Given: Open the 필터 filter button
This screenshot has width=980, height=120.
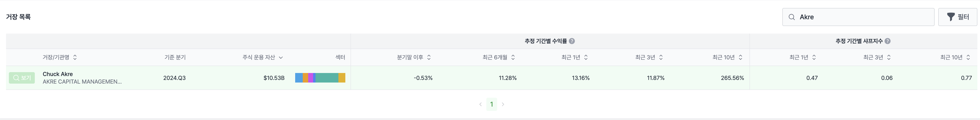Looking at the screenshot, I should [957, 17].
